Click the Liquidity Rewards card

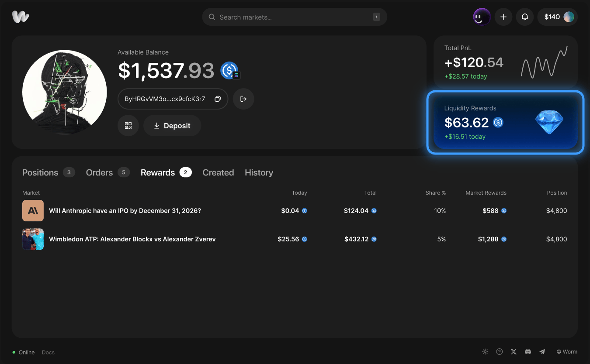[x=506, y=122]
